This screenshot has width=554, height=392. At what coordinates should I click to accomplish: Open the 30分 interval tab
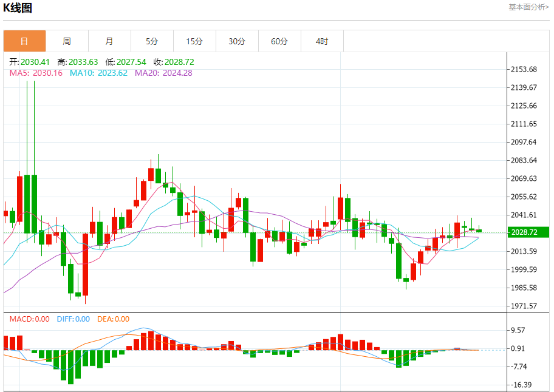pos(237,41)
